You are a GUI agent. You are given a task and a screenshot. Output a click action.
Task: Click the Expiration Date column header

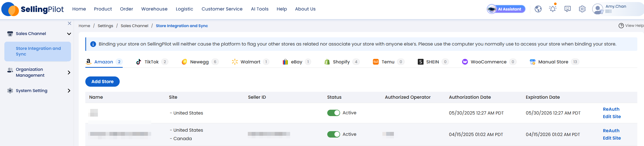coord(543,97)
